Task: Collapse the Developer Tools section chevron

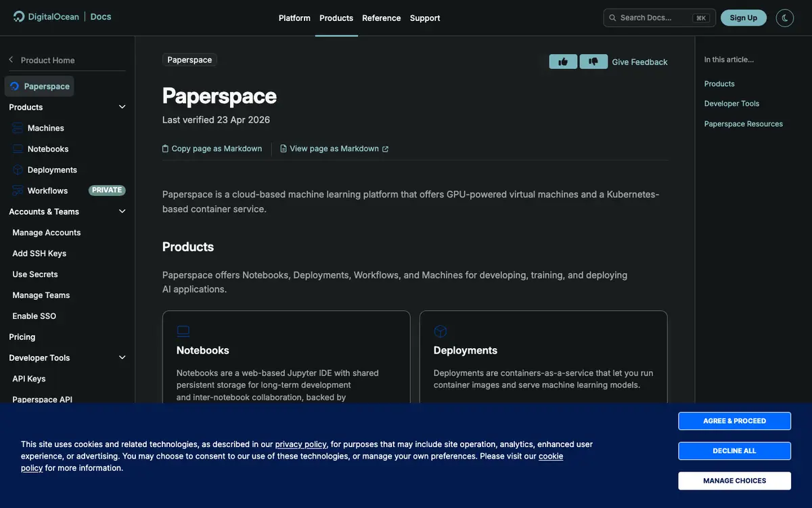Action: (x=122, y=358)
